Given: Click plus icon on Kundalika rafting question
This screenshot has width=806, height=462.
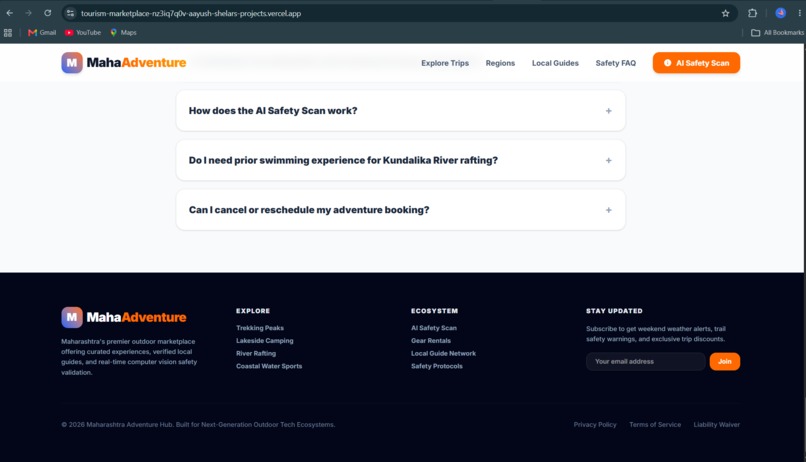Looking at the screenshot, I should tap(608, 160).
